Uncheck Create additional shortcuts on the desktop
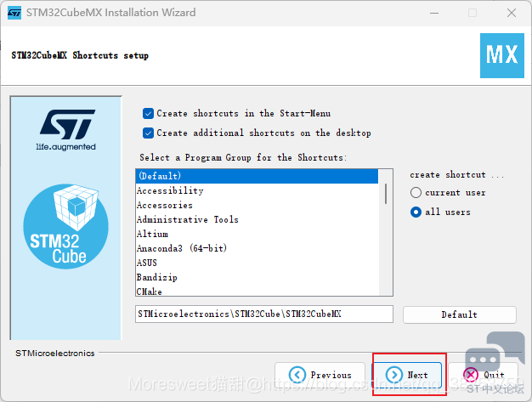 (148, 133)
